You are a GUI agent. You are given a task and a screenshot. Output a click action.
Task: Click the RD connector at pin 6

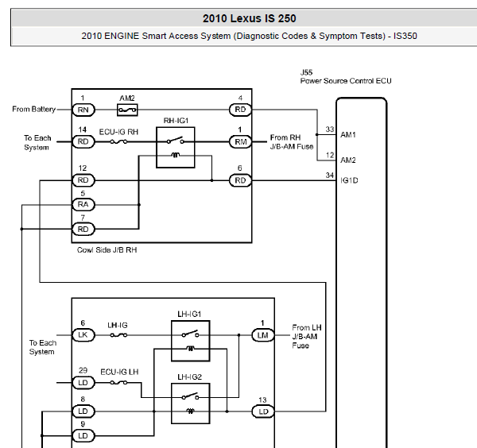(240, 180)
